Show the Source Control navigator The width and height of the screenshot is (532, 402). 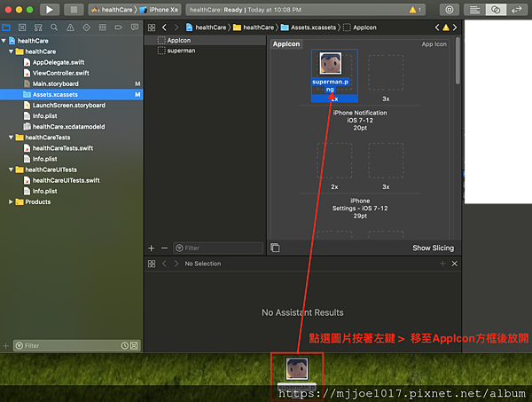click(22, 28)
